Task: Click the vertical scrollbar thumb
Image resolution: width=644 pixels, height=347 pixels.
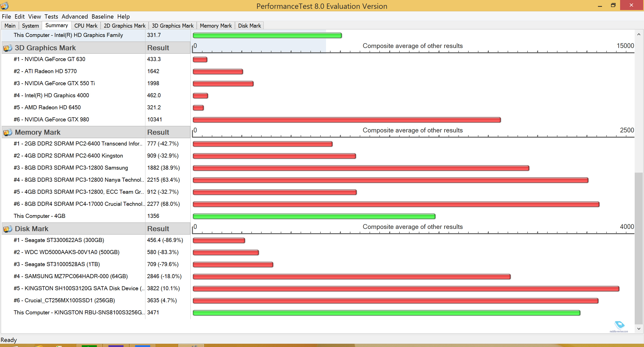Action: 639,248
